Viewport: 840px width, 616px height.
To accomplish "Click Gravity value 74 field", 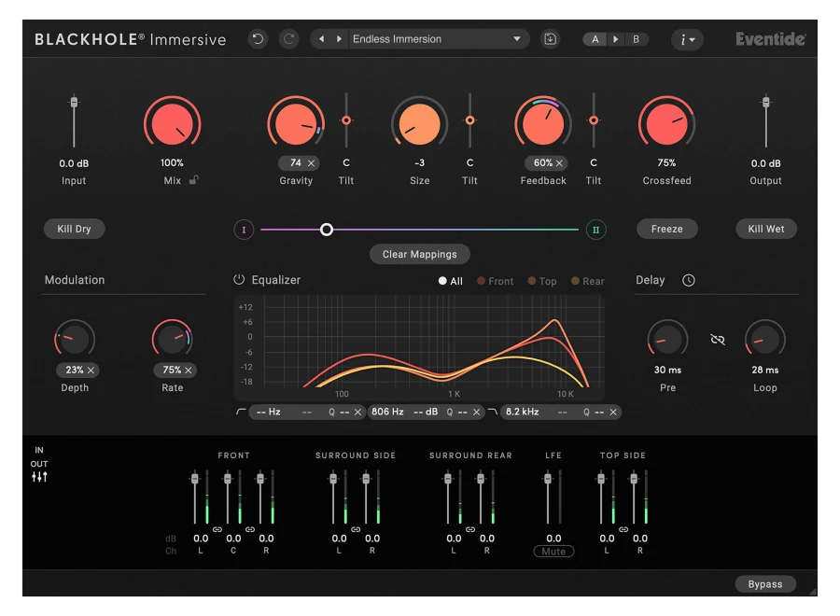I will point(296,162).
